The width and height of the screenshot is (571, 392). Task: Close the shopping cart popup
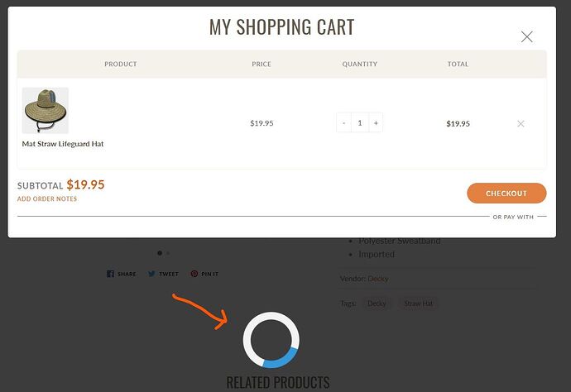[526, 36]
